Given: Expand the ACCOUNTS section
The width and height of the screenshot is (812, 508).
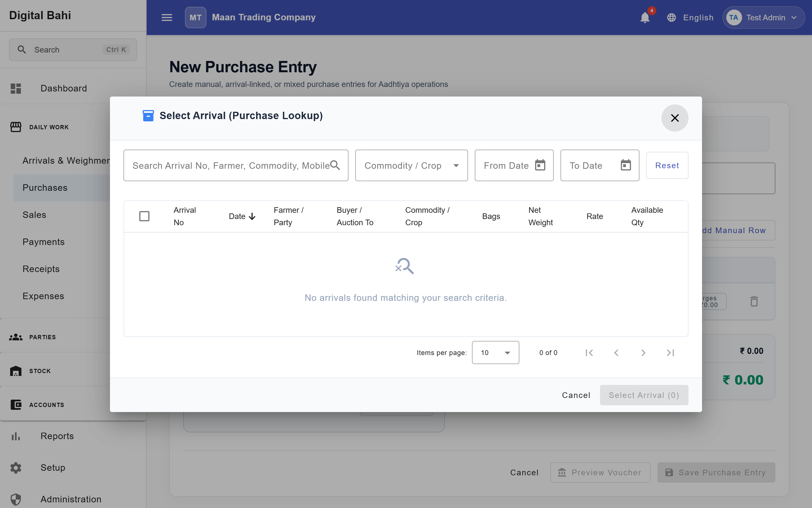Looking at the screenshot, I should 55,405.
